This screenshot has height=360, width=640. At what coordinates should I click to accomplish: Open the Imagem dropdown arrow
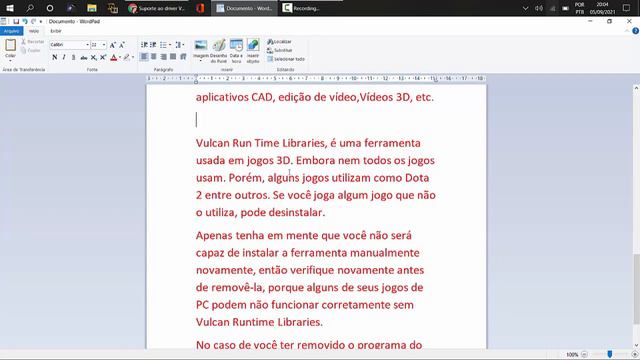[x=200, y=60]
